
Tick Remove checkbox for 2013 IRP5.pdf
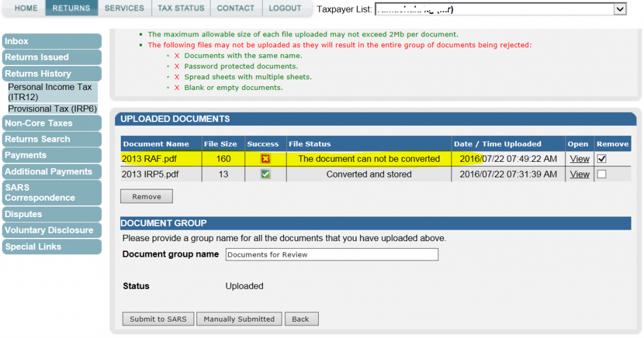tap(601, 174)
